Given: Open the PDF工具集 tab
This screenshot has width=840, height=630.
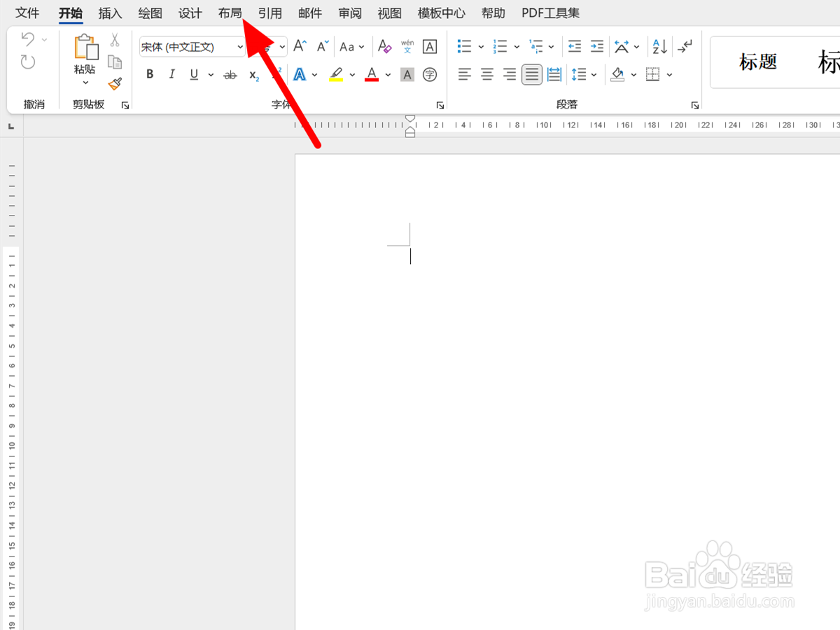Looking at the screenshot, I should tap(550, 13).
